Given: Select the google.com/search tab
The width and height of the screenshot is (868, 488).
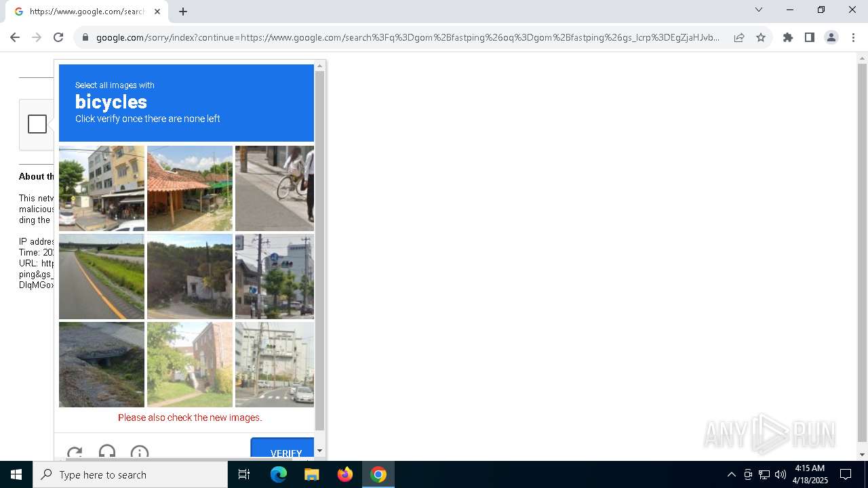Looking at the screenshot, I should coord(87,12).
